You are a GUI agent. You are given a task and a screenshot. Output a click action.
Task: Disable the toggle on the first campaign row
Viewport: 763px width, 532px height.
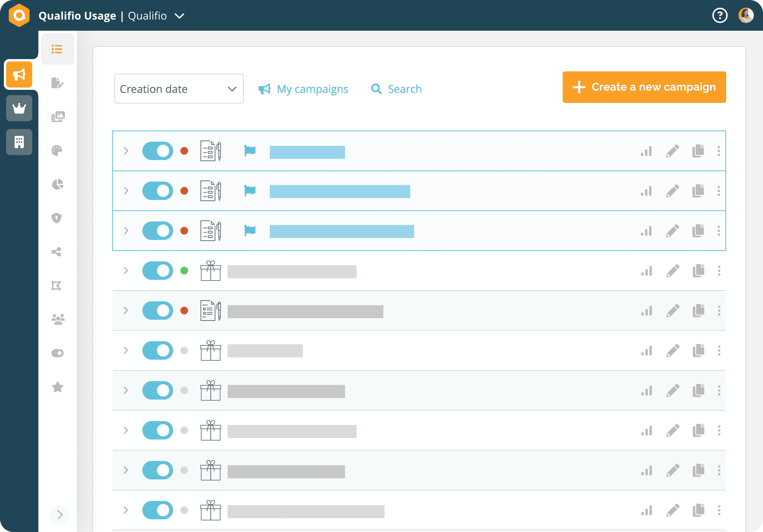point(157,151)
